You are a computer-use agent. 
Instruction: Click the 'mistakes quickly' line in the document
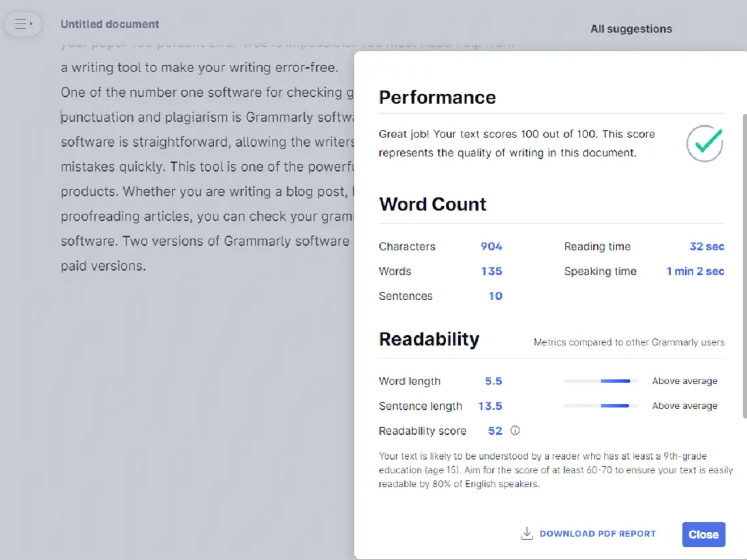pyautogui.click(x=207, y=167)
